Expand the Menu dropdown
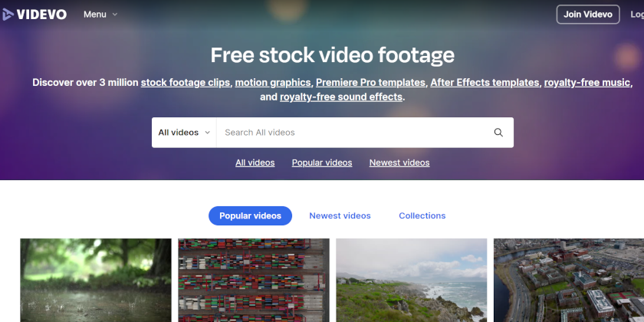 coord(100,15)
